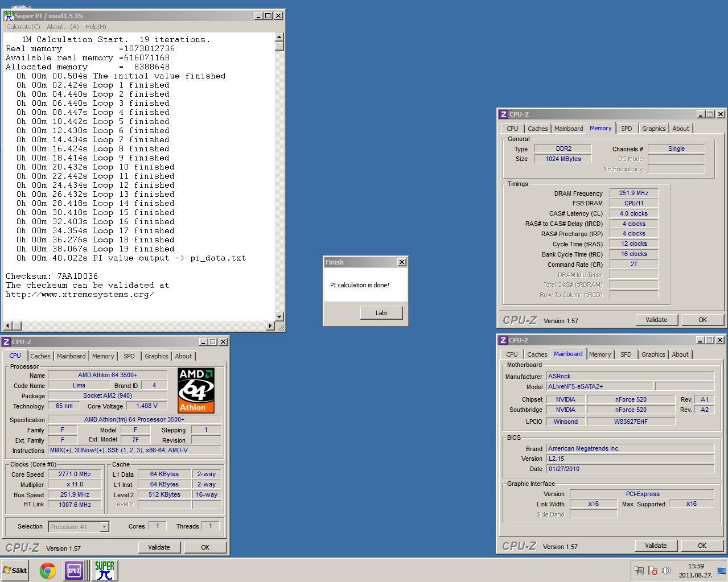Select Caches tab in CPU-Z Mainboard window
The height and width of the screenshot is (582, 728).
click(x=537, y=354)
